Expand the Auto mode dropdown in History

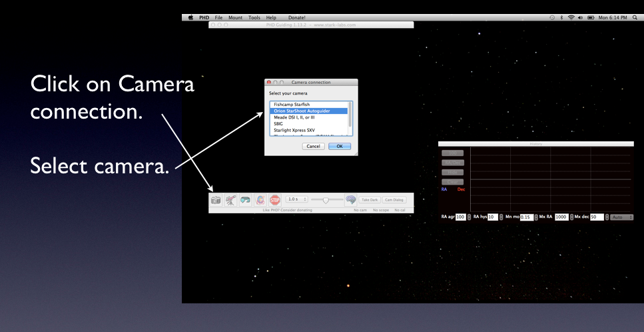623,217
